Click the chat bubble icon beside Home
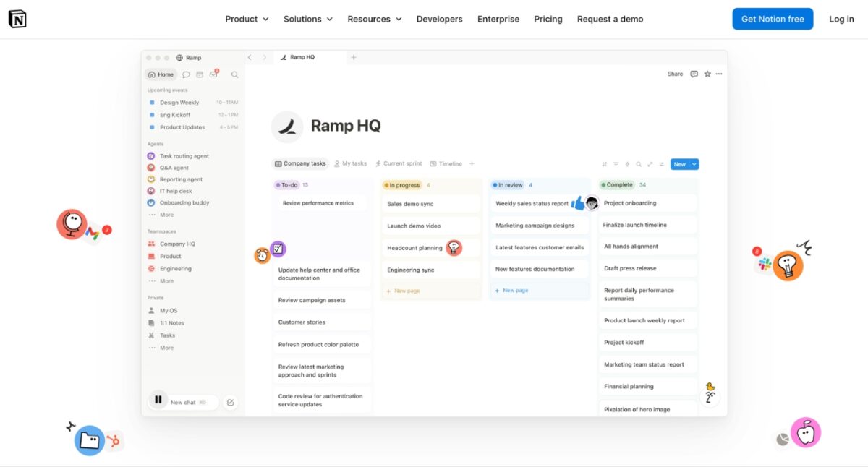 (186, 74)
